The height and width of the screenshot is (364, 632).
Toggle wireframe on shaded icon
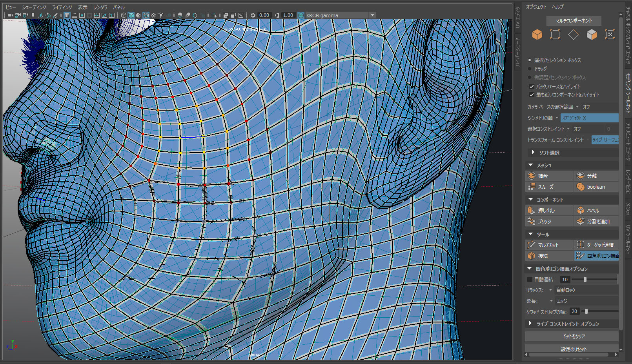pyautogui.click(x=146, y=15)
